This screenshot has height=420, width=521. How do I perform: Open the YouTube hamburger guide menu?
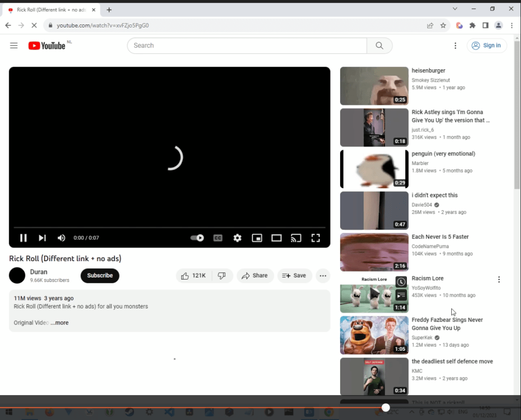click(14, 46)
